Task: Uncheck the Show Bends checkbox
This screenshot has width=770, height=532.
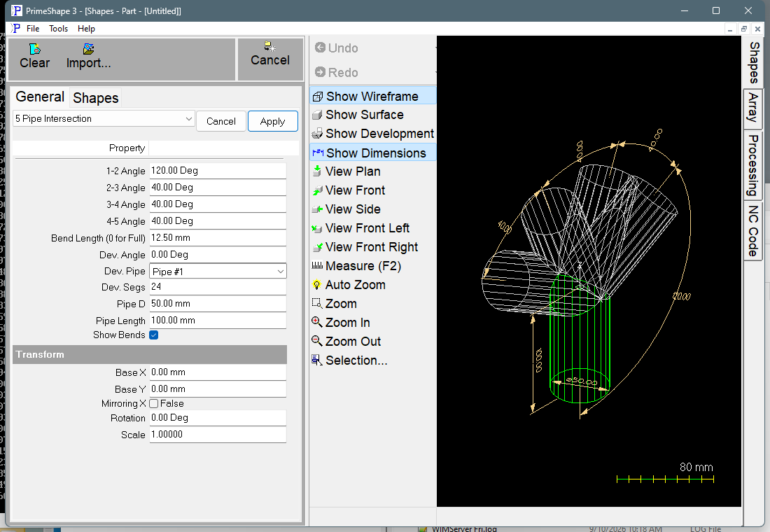Action: tap(154, 335)
